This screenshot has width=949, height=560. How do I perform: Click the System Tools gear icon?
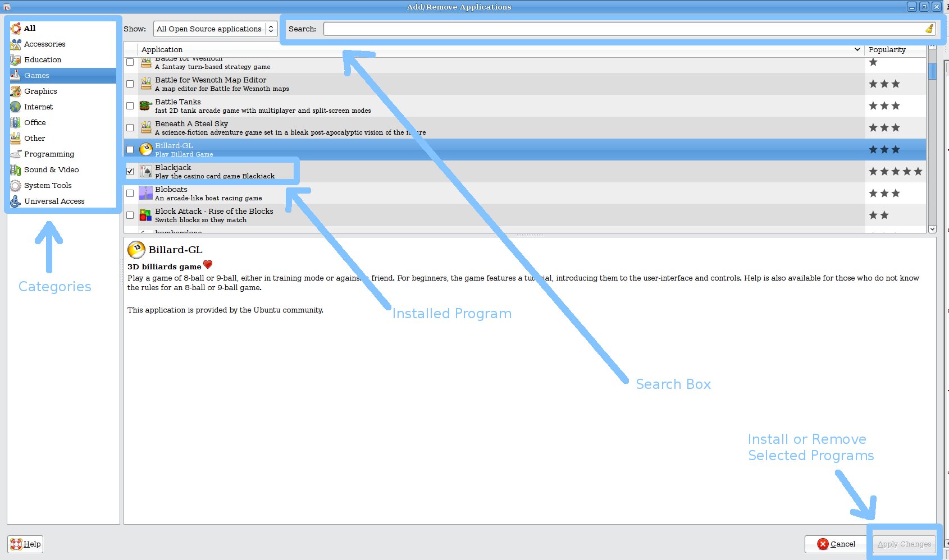coord(16,185)
